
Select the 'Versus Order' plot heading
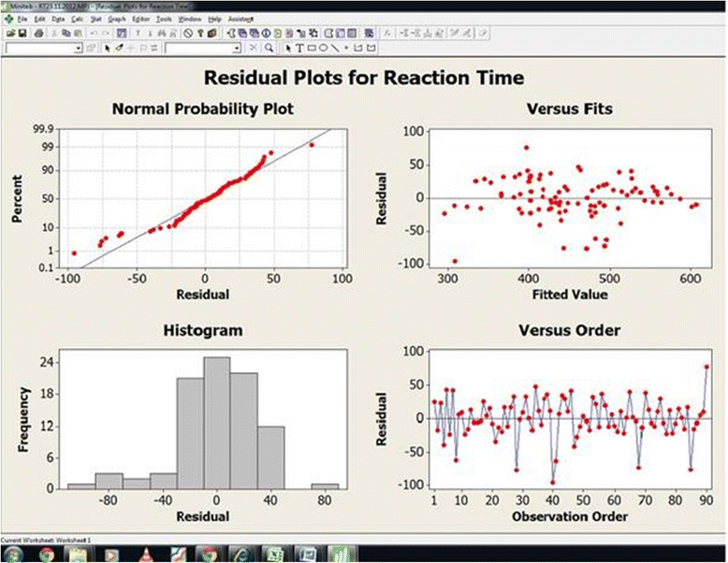point(570,330)
